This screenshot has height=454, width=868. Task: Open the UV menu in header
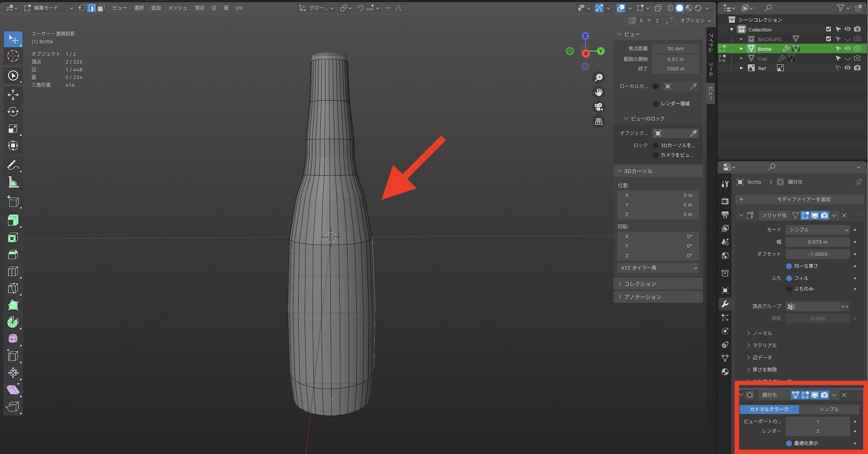click(239, 8)
